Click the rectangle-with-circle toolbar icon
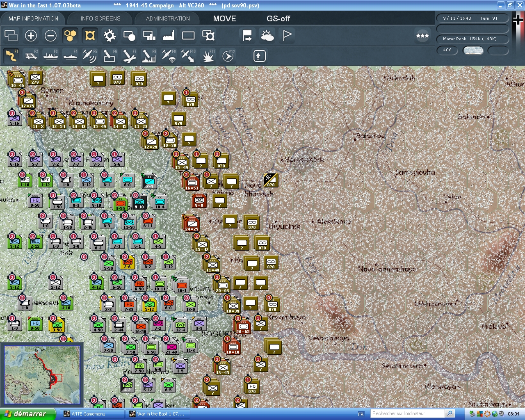 point(129,36)
